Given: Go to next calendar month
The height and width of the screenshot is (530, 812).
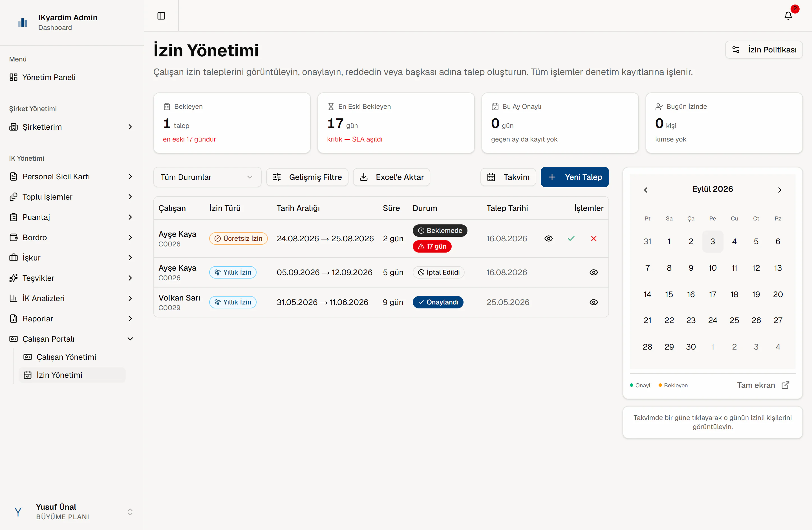Looking at the screenshot, I should tap(780, 190).
